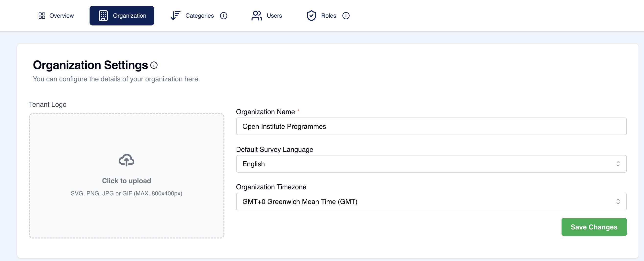Image resolution: width=644 pixels, height=261 pixels.
Task: Click the 'Click to upload' text
Action: pyautogui.click(x=126, y=181)
